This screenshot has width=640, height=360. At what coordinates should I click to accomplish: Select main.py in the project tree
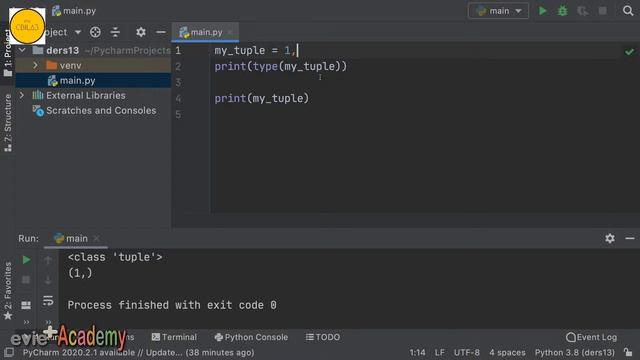pyautogui.click(x=93, y=80)
